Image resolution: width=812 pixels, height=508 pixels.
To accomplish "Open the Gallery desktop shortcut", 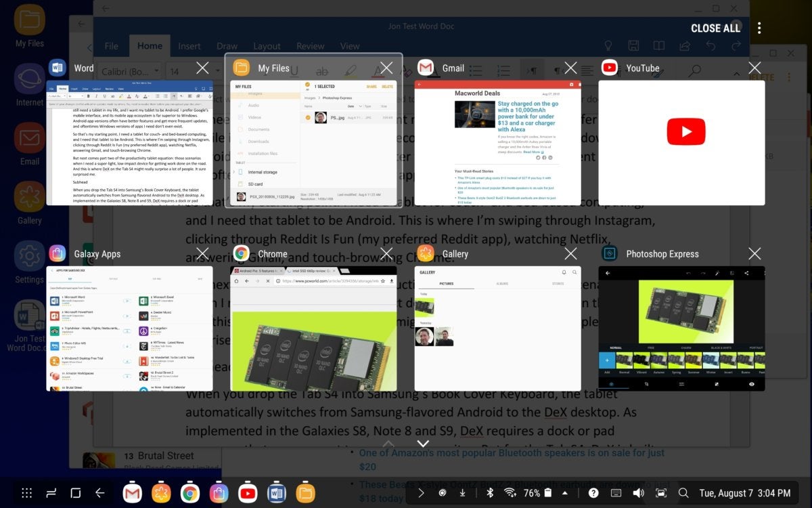I will (x=30, y=203).
